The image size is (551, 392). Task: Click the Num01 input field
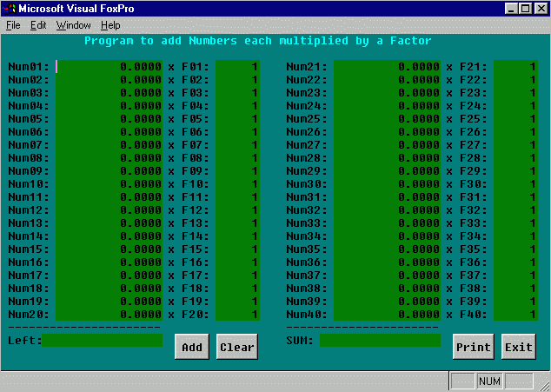click(x=109, y=66)
